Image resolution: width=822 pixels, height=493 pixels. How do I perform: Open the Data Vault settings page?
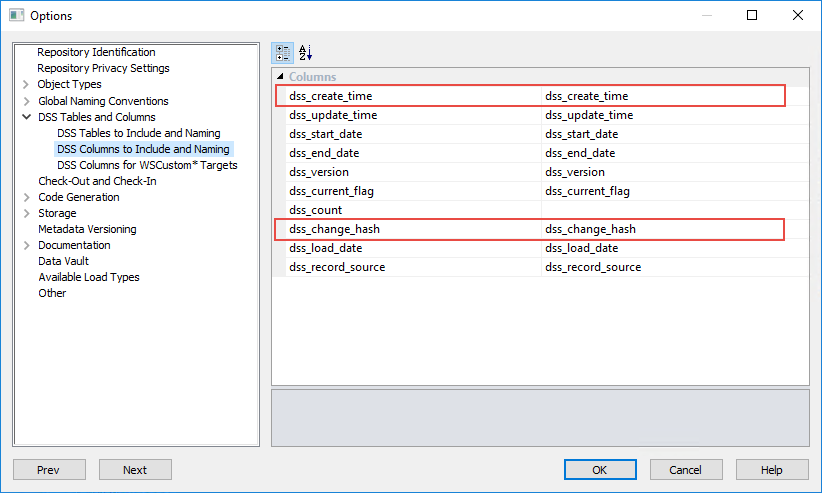[x=63, y=261]
